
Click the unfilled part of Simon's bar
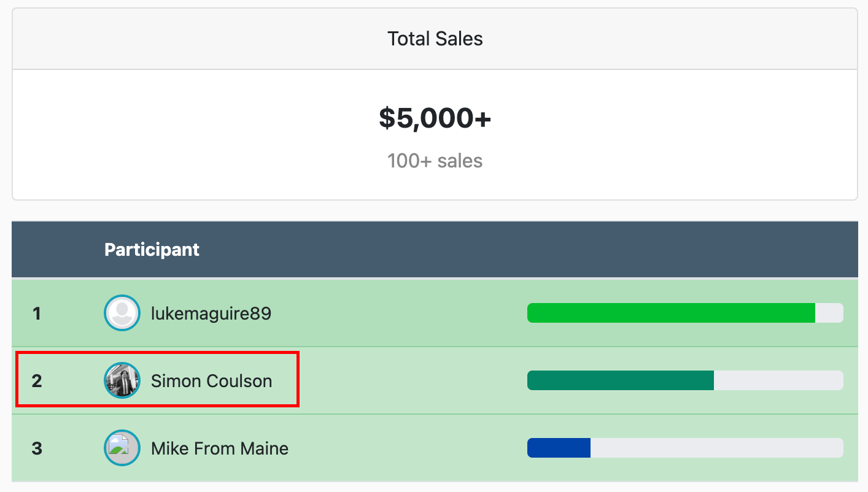coord(778,380)
